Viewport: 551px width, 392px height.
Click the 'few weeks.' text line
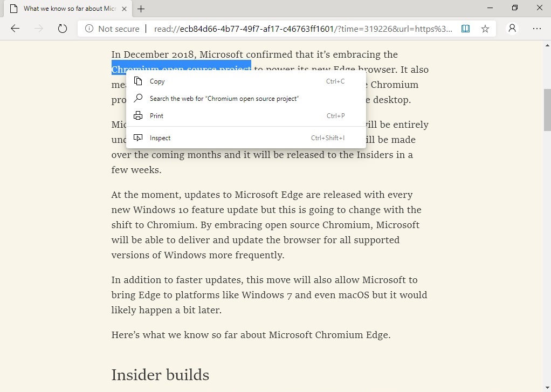(136, 170)
